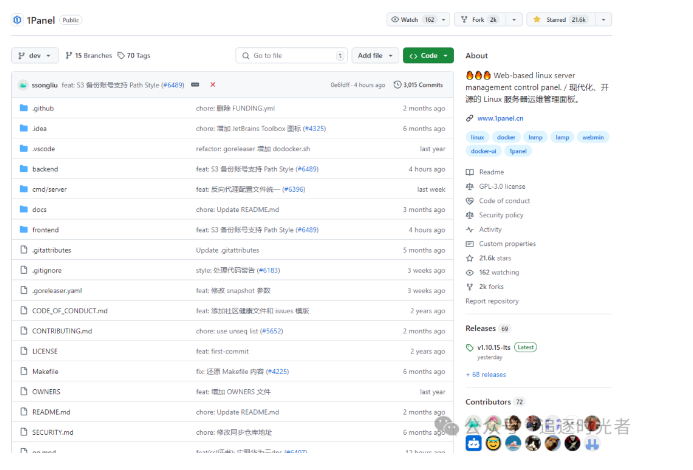Select the 1panel topic tag

tap(518, 151)
